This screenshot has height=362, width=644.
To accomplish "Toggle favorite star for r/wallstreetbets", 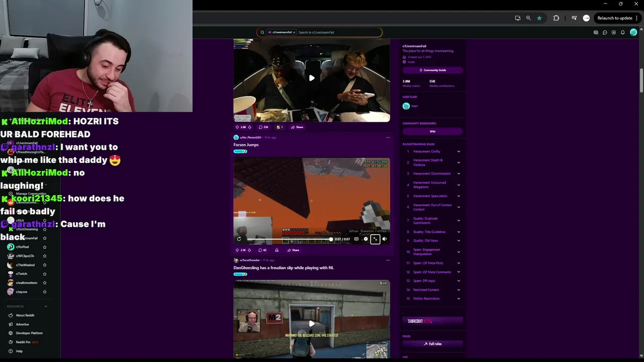I will point(45,283).
